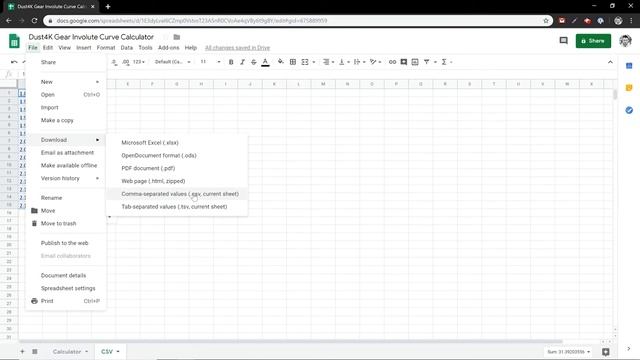Open the filter views dropdown arrow
The height and width of the screenshot is (360, 640).
pyautogui.click(x=435, y=62)
